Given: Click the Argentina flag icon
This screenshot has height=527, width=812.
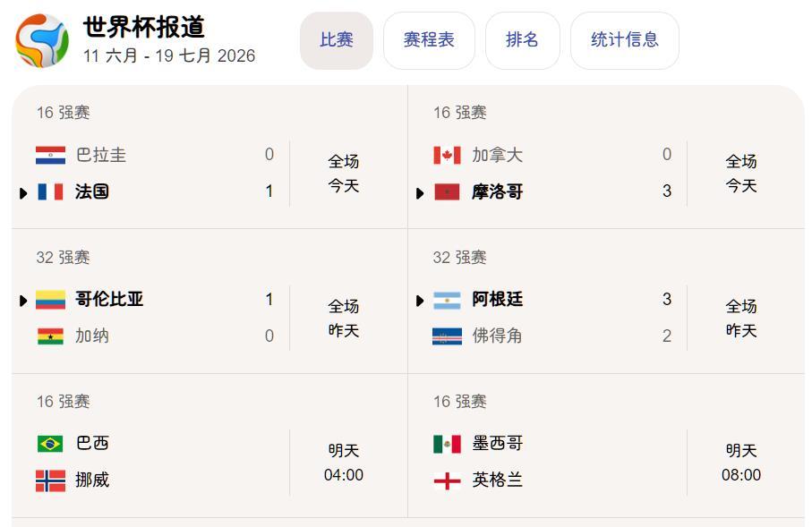Looking at the screenshot, I should pyautogui.click(x=447, y=300).
